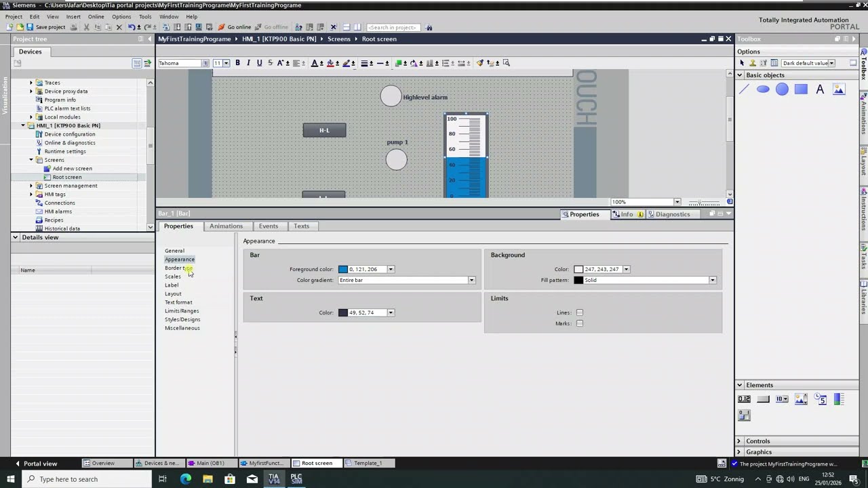Open the Fill pattern 'Solid' dropdown
Image resolution: width=868 pixels, height=488 pixels.
pyautogui.click(x=712, y=280)
